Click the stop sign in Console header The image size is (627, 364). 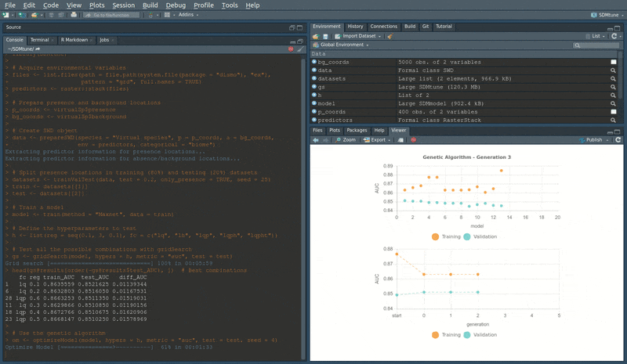coord(290,49)
